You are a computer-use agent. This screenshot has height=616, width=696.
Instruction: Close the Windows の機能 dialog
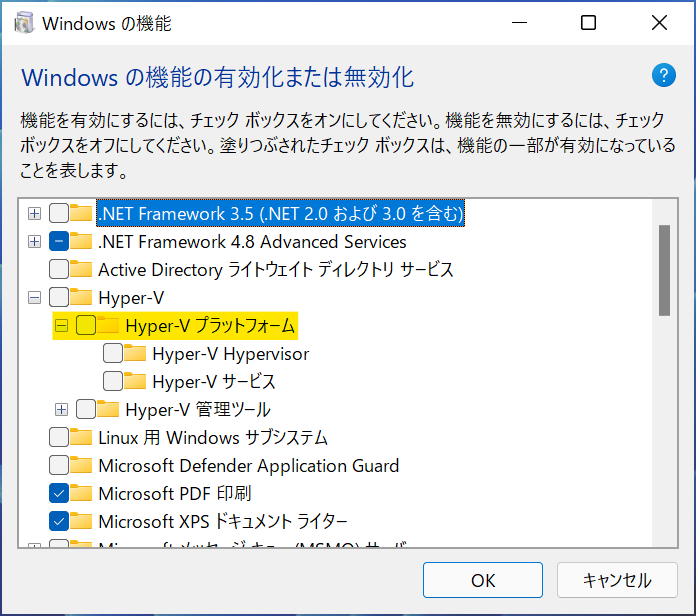(659, 22)
